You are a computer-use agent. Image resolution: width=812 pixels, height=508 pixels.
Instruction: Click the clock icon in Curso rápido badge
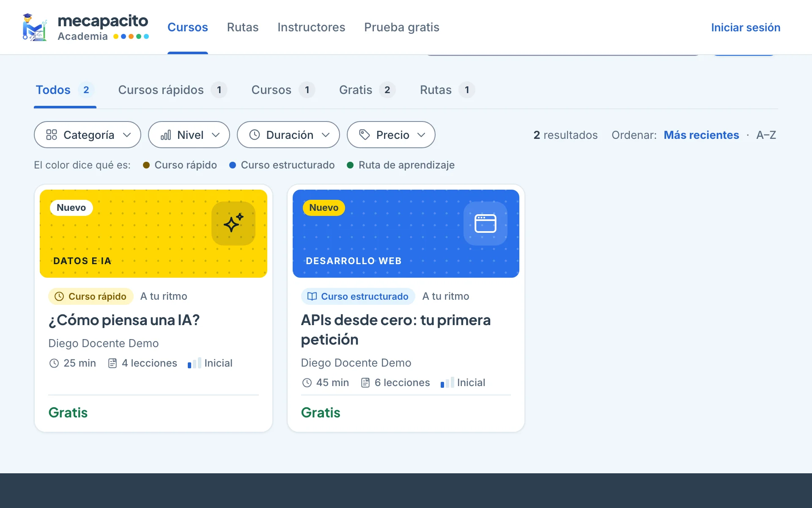pyautogui.click(x=59, y=296)
